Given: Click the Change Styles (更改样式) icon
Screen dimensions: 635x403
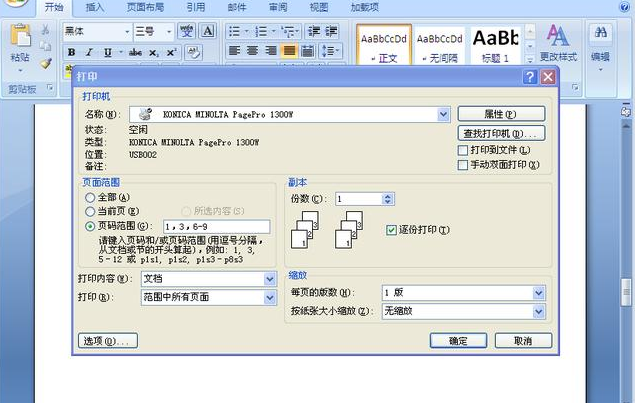Looking at the screenshot, I should click(x=558, y=36).
